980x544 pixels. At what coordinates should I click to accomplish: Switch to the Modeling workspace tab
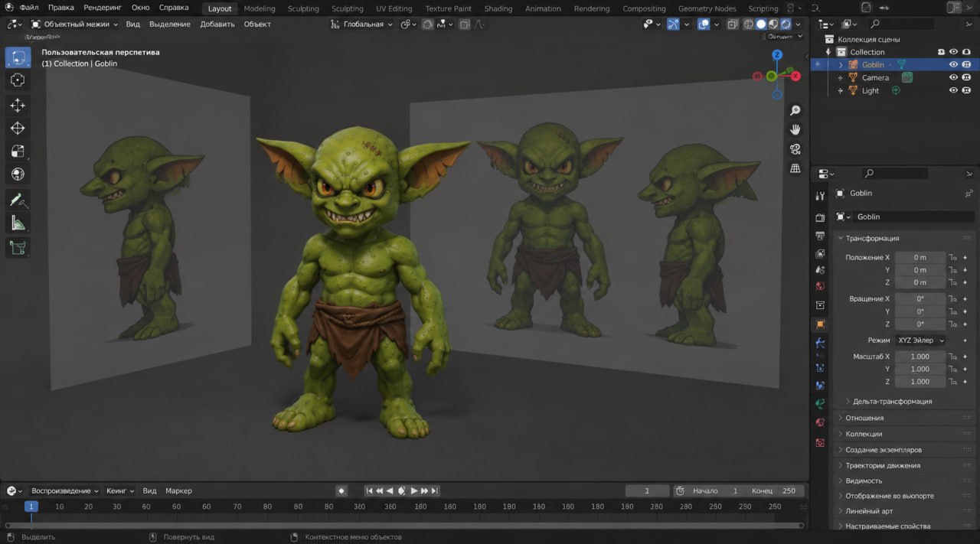[260, 8]
